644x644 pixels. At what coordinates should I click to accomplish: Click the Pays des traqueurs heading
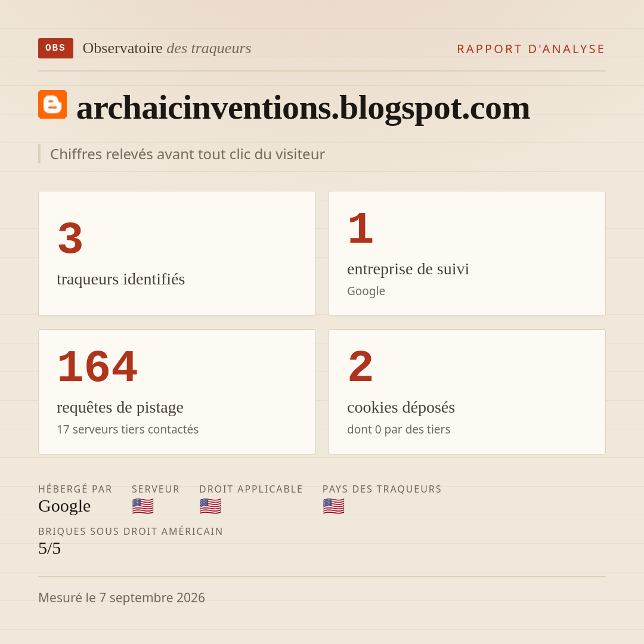pos(382,489)
